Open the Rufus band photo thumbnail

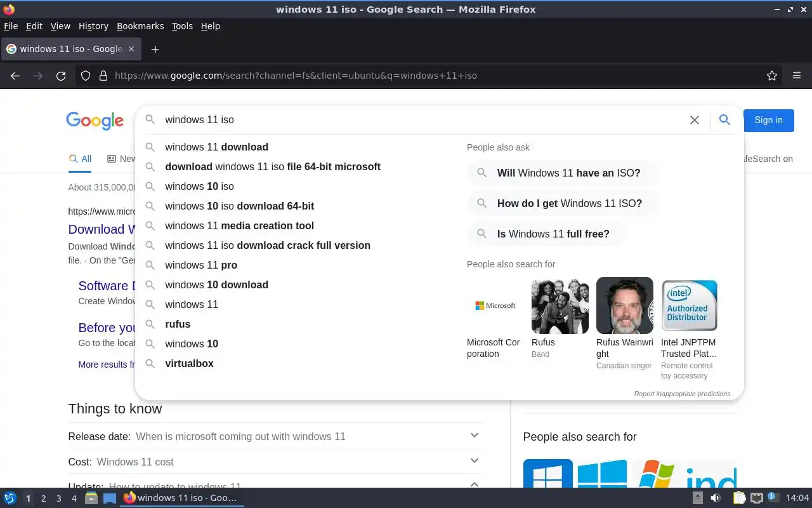560,305
